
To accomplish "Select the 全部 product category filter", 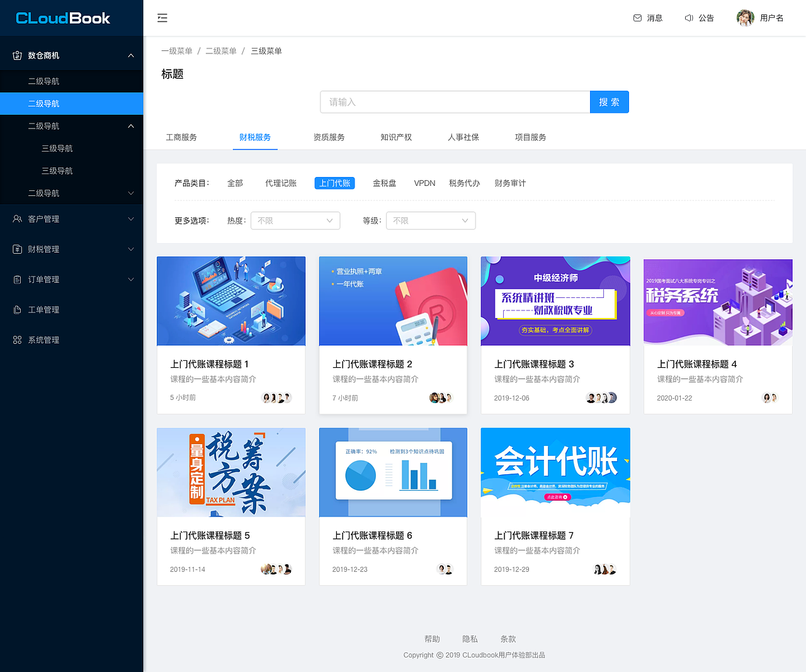I will point(234,183).
